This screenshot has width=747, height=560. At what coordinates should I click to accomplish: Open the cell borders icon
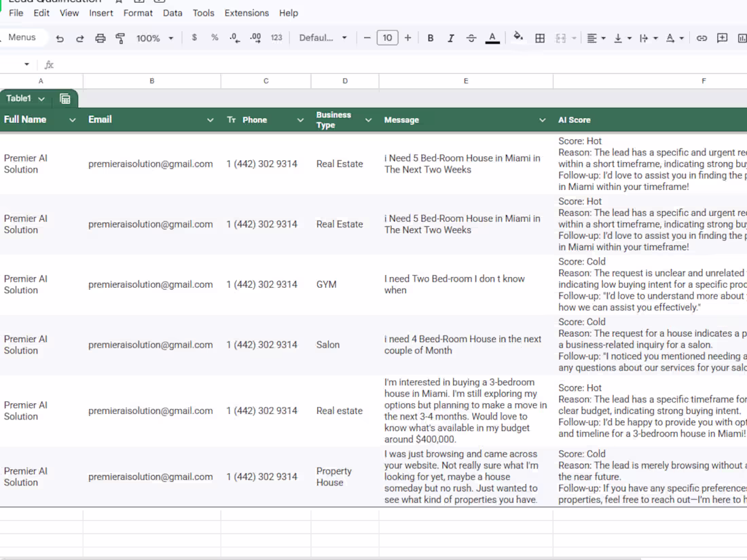coord(540,38)
